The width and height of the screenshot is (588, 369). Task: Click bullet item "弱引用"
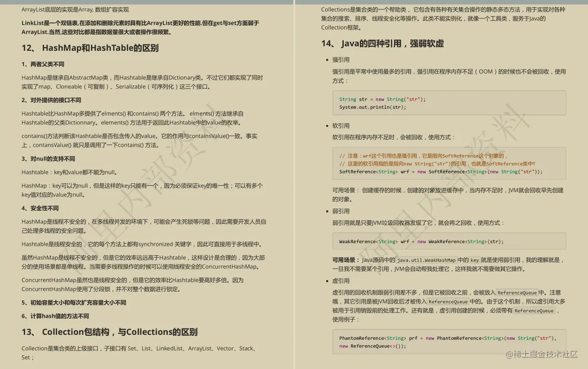[x=341, y=211]
